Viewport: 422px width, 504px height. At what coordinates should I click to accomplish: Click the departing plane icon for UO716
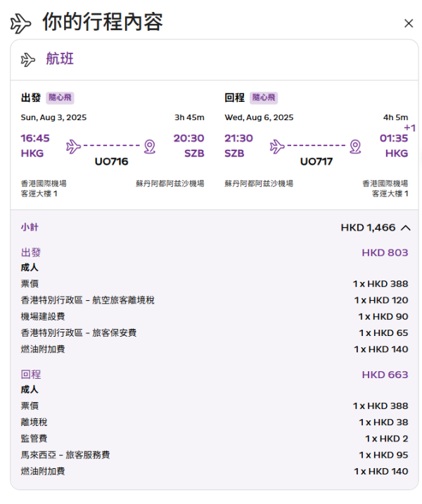click(73, 146)
